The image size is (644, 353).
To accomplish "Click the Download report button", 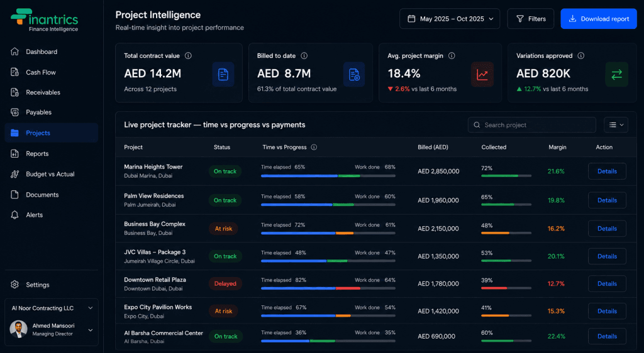I will [599, 19].
